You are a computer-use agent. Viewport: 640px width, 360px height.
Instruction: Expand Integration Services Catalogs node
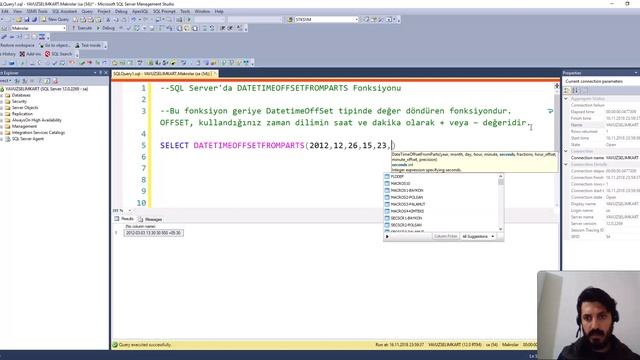2,133
